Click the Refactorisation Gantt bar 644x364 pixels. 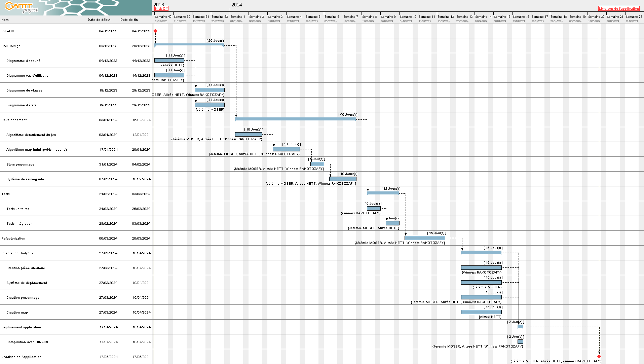point(425,238)
